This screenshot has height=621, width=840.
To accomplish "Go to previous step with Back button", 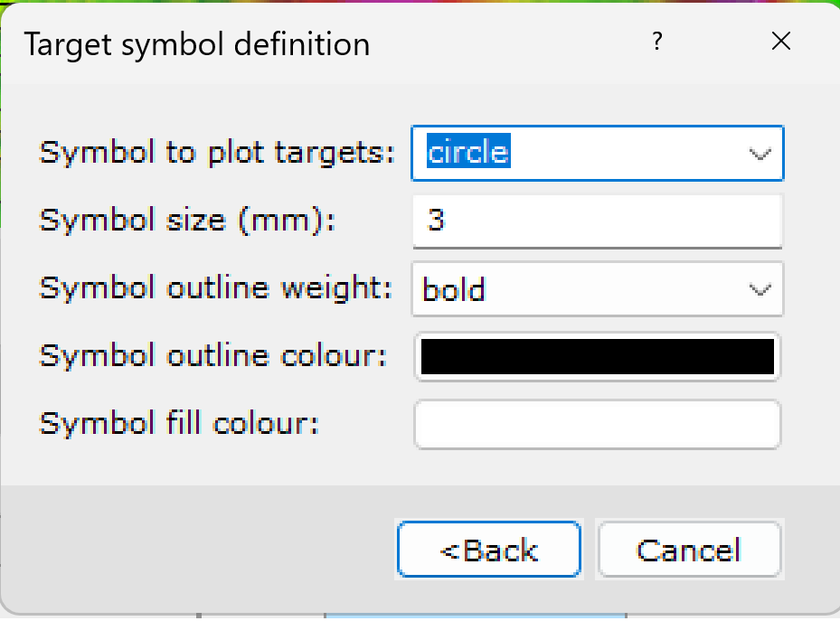I will click(489, 550).
